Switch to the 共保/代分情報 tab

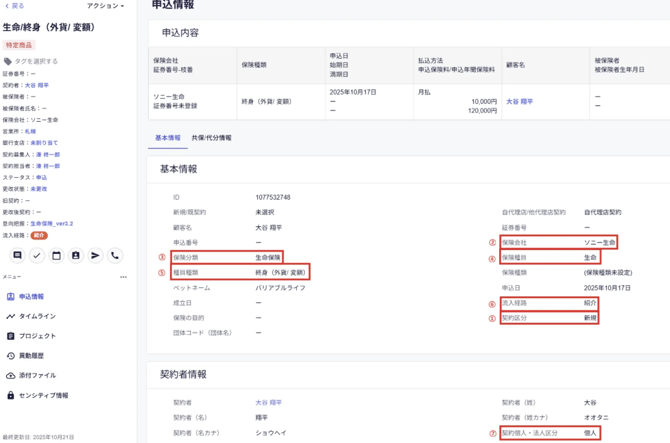coord(211,138)
